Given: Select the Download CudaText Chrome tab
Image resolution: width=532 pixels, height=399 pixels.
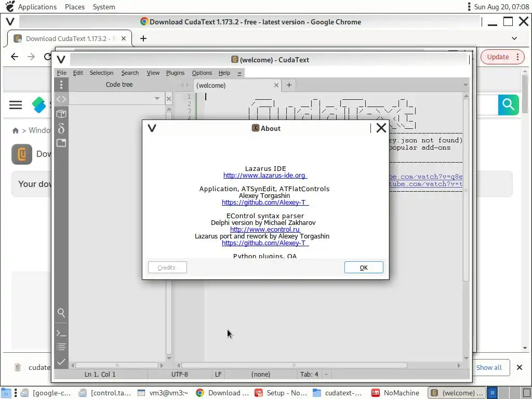Looking at the screenshot, I should 70,38.
